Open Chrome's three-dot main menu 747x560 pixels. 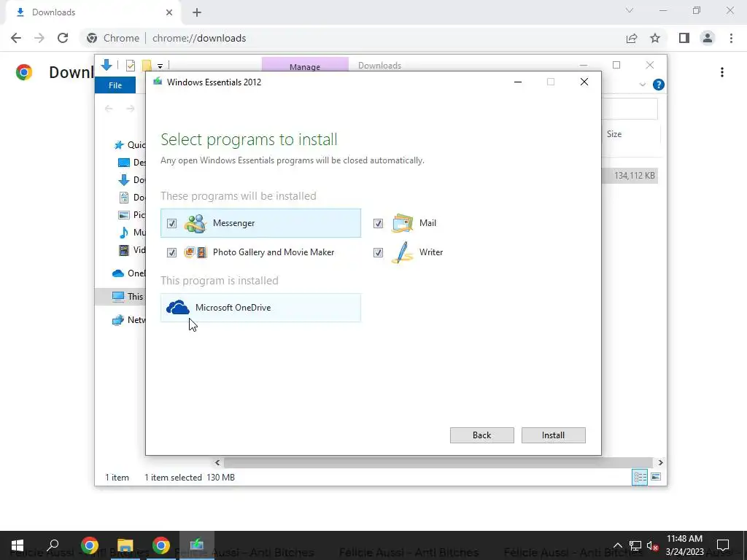click(x=731, y=38)
